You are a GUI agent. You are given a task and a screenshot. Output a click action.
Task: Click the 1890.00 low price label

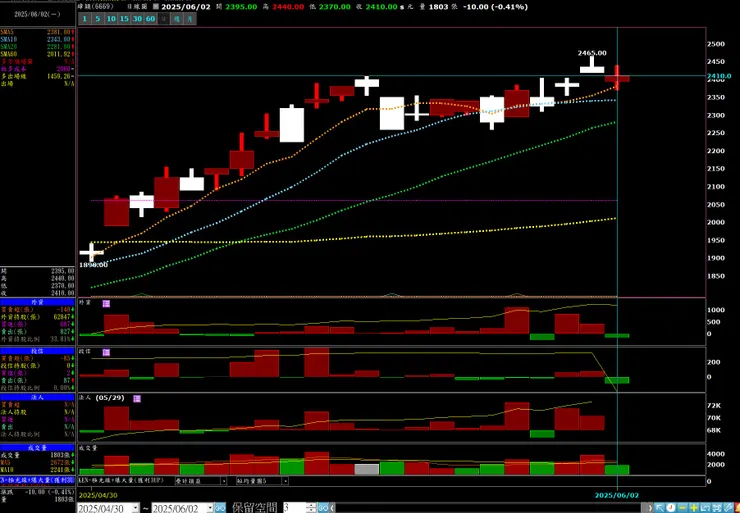click(93, 265)
